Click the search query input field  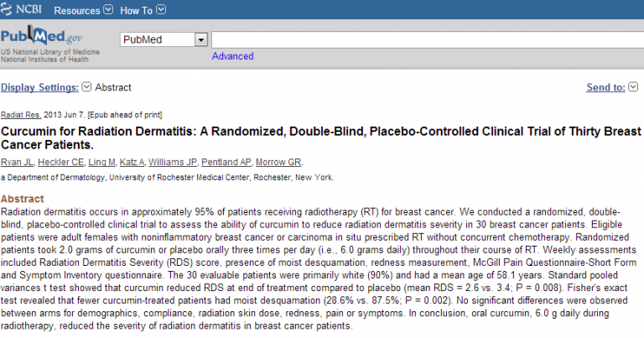427,39
